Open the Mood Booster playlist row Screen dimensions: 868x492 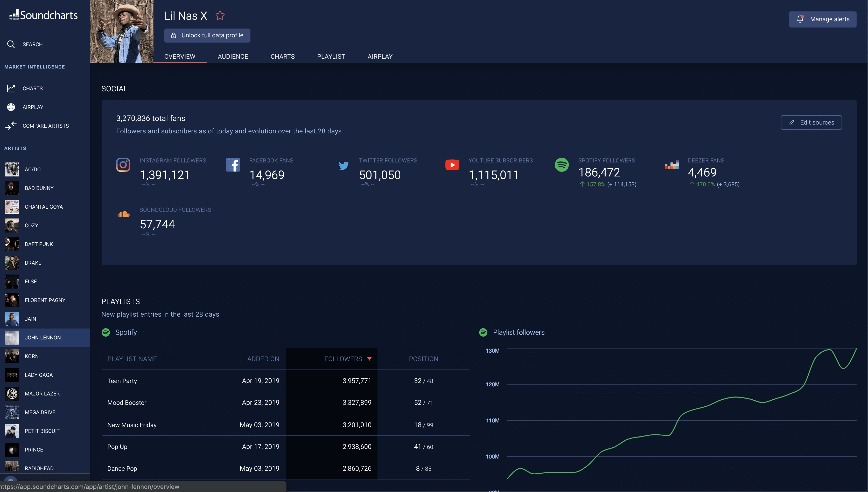coord(286,403)
